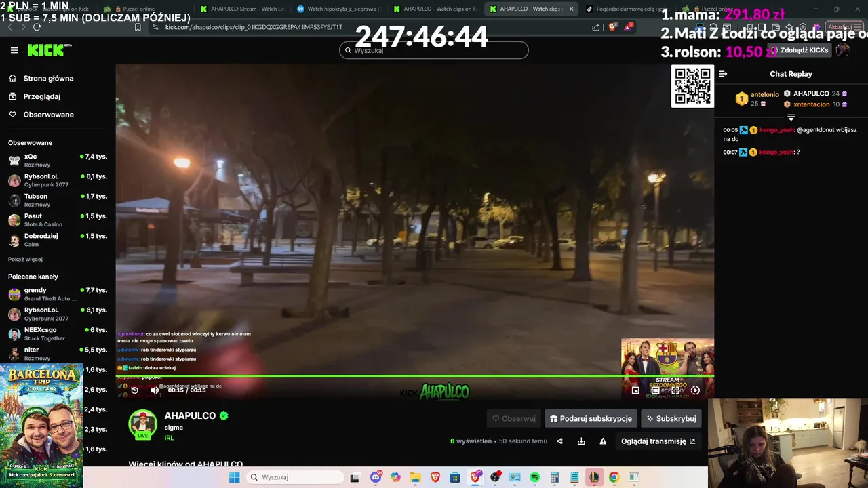868x488 pixels.
Task: Click the Kick Wyszukaj search field
Action: [x=433, y=50]
